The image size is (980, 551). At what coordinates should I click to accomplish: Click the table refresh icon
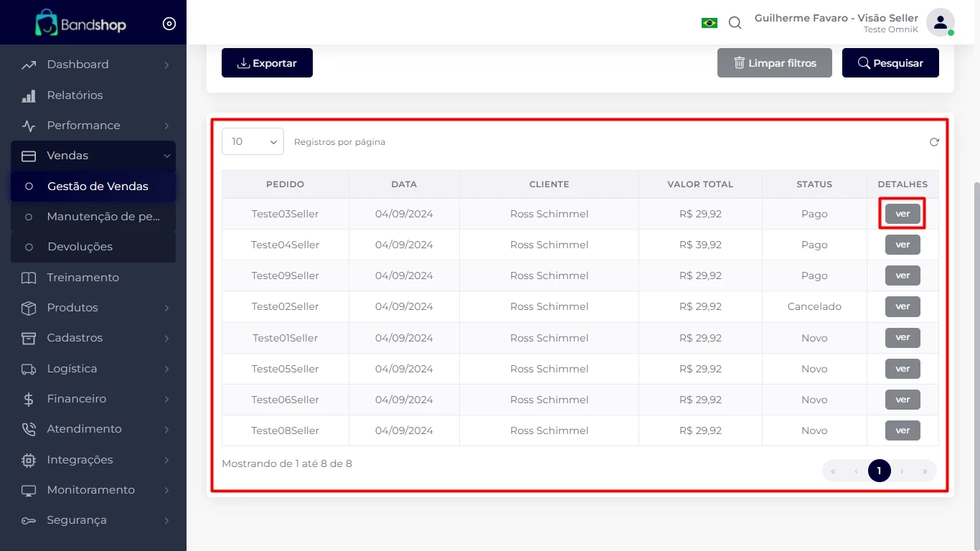coord(934,142)
